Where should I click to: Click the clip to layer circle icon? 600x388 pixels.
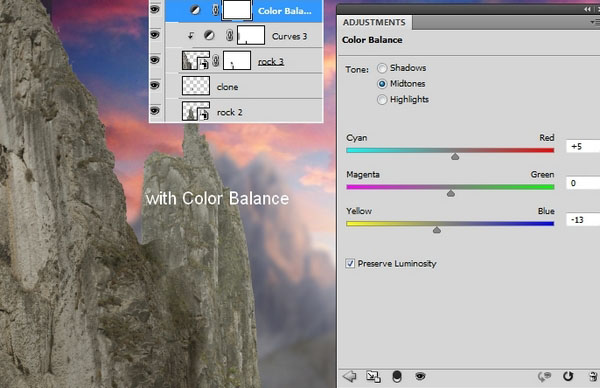(397, 377)
